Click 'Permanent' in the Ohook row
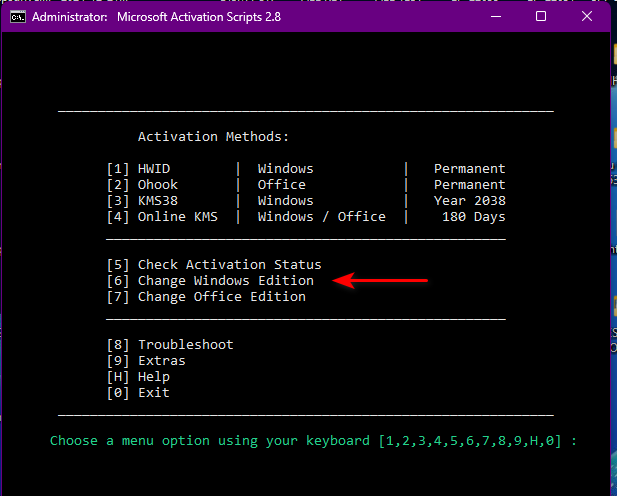Screen dimensions: 617x496 [469, 185]
